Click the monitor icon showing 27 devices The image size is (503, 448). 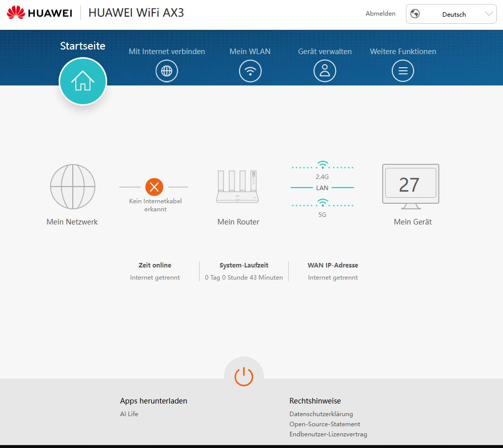pos(410,187)
